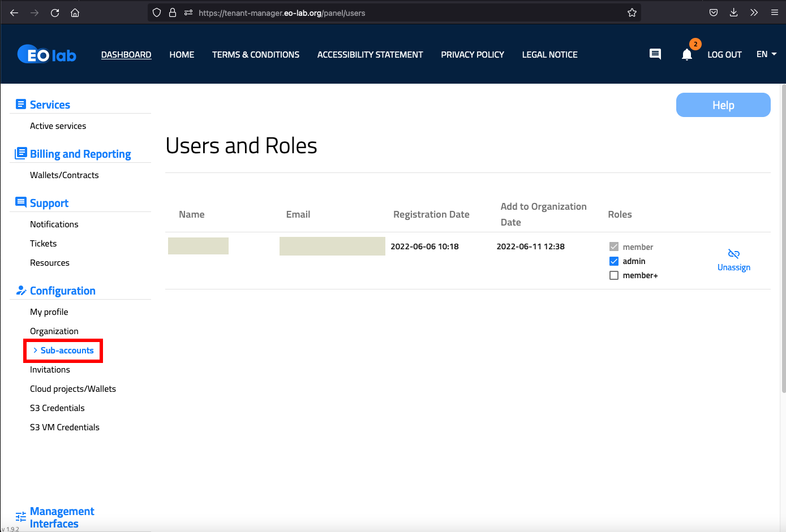Open Organization in sidebar
The height and width of the screenshot is (532, 786).
(x=54, y=331)
